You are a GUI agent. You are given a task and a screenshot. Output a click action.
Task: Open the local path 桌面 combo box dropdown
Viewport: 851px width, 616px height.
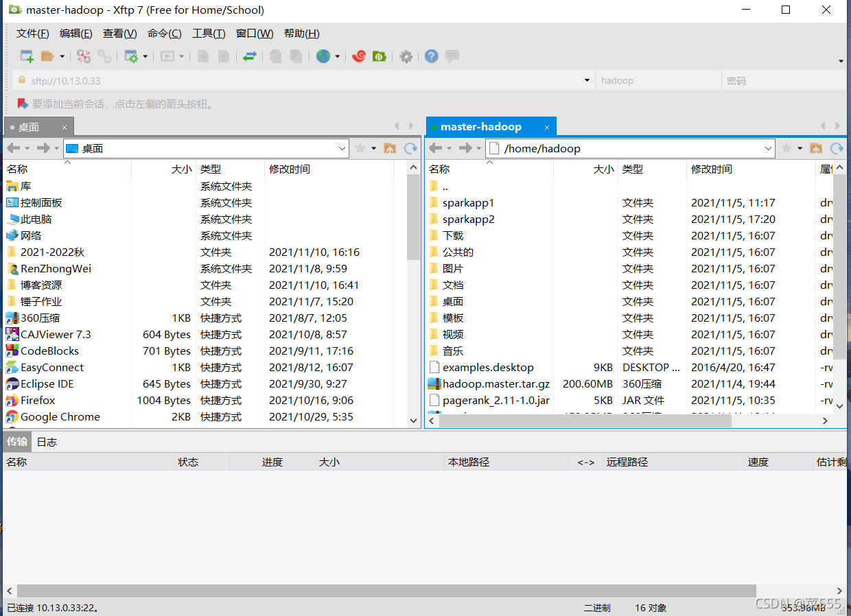[x=342, y=148]
